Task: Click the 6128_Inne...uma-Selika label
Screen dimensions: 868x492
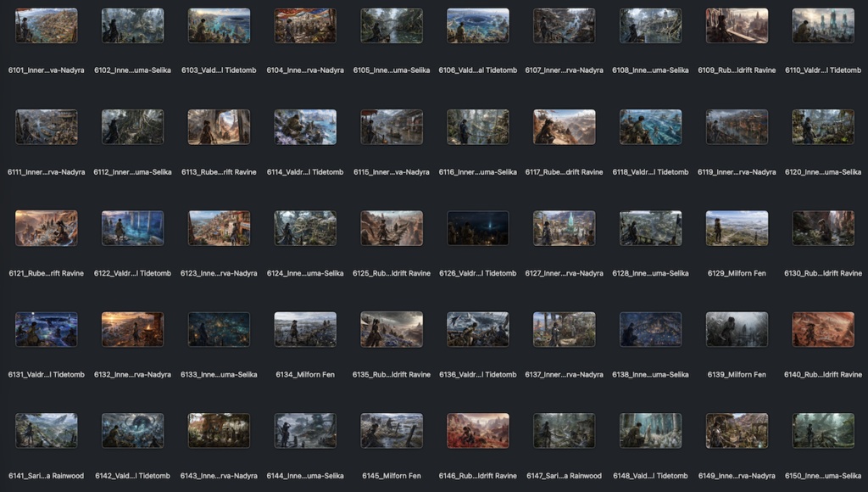Action: [650, 273]
